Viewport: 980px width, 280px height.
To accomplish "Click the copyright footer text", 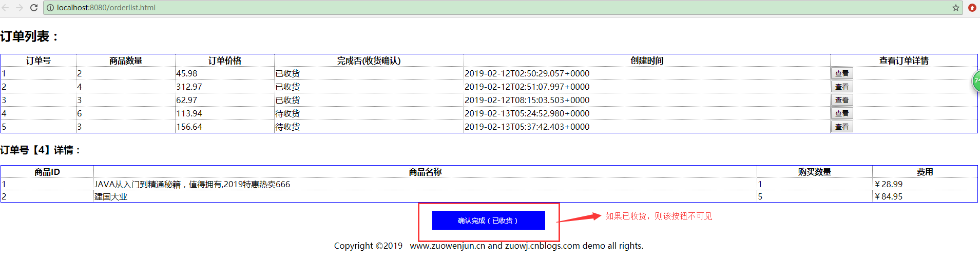I will coord(488,246).
